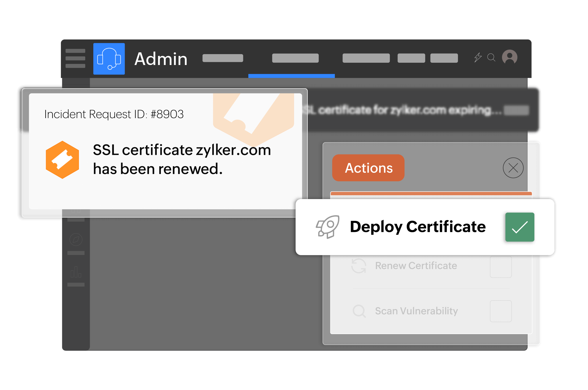The width and height of the screenshot is (588, 390).
Task: Click the Scan Vulnerability magnifier icon
Action: coord(359,311)
